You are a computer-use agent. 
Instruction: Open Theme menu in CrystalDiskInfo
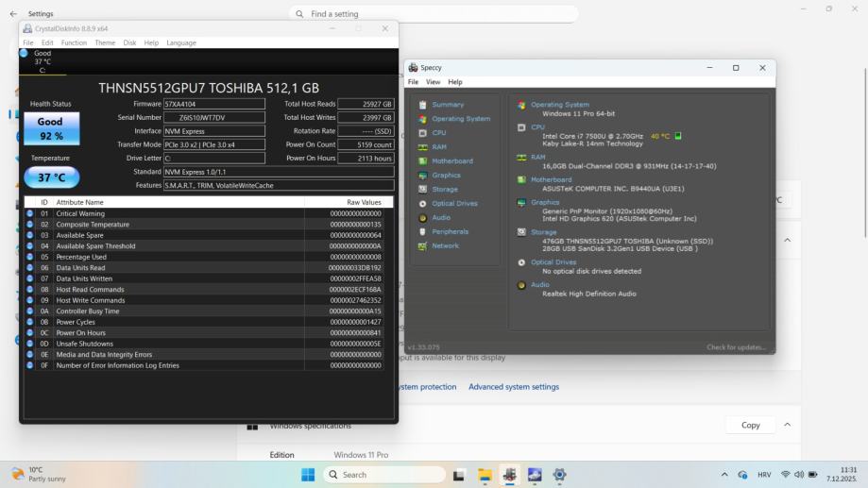pos(105,42)
